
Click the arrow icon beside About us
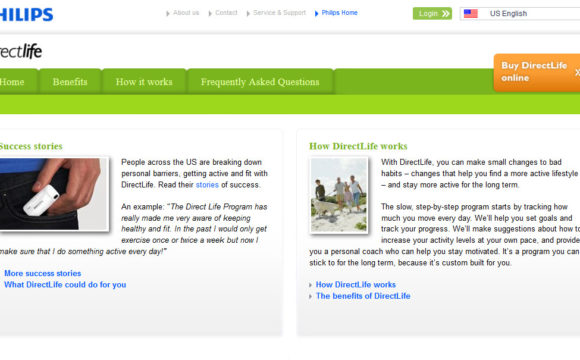click(168, 13)
